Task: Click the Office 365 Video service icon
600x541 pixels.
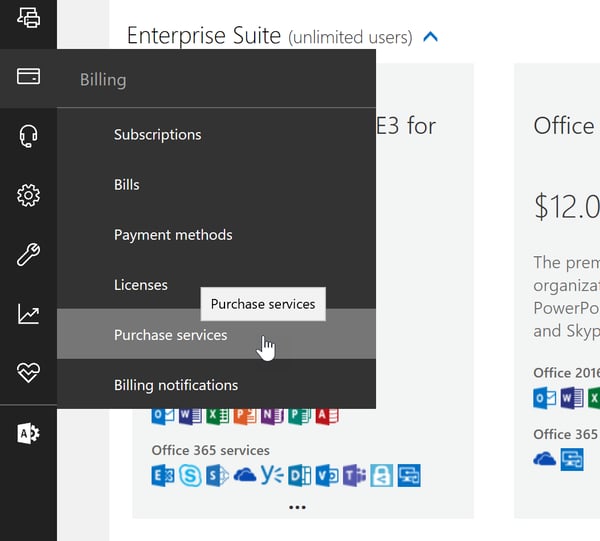Action: tap(327, 476)
